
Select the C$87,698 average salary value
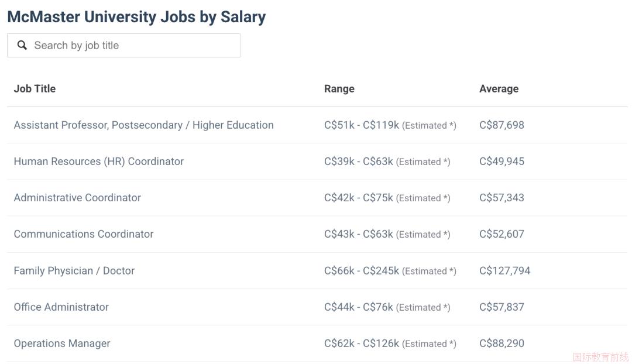click(502, 125)
